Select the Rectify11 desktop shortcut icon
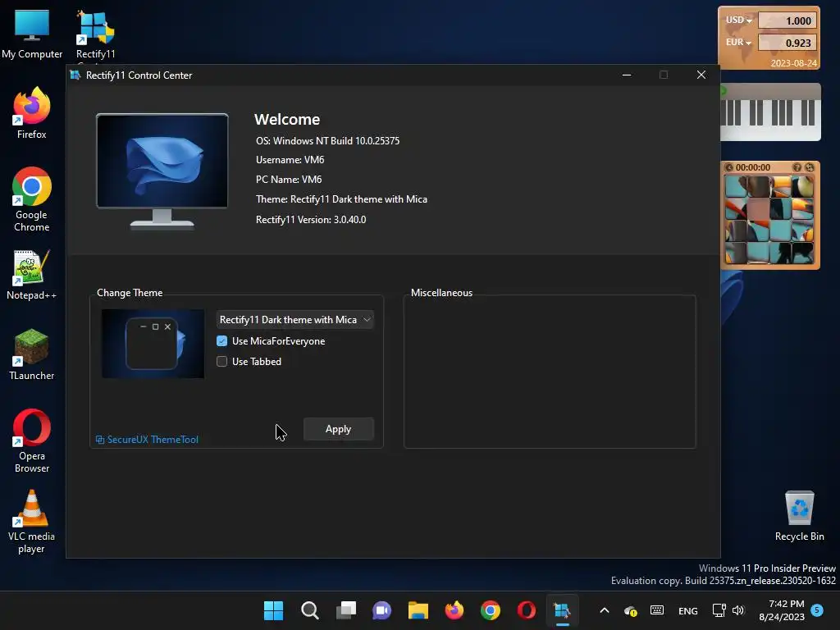 pos(95,34)
